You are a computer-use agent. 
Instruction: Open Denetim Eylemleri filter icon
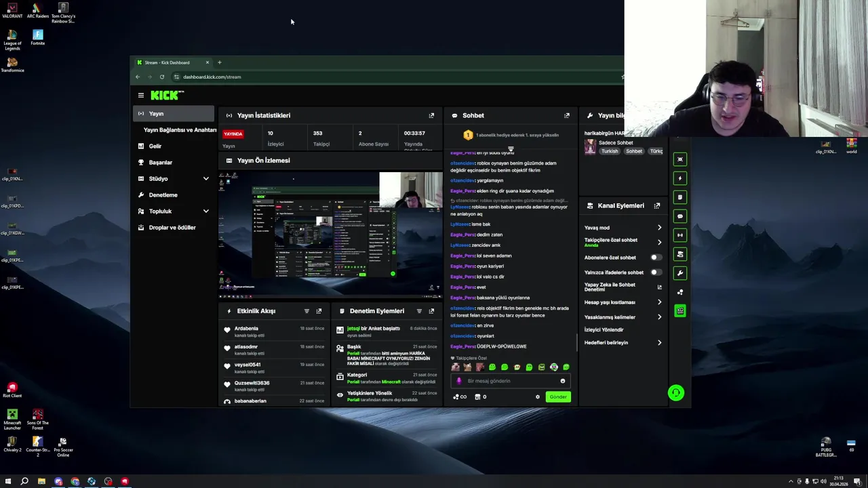tap(419, 311)
